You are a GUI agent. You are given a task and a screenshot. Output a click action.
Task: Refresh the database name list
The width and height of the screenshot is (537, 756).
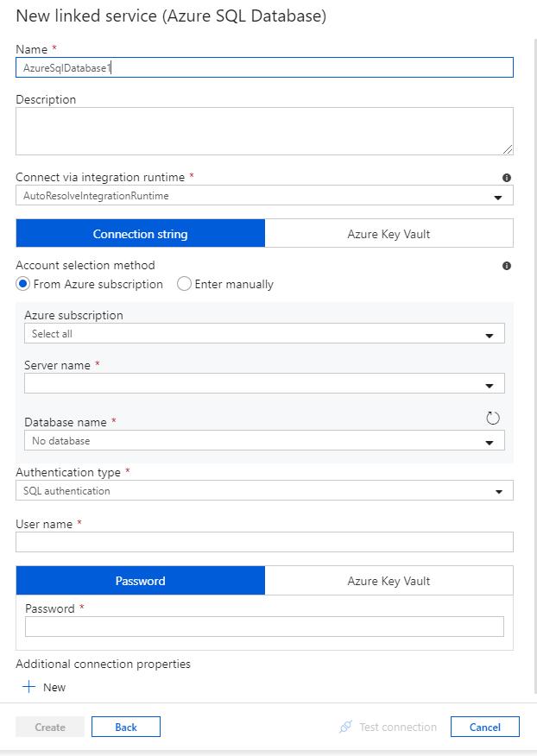coord(492,418)
